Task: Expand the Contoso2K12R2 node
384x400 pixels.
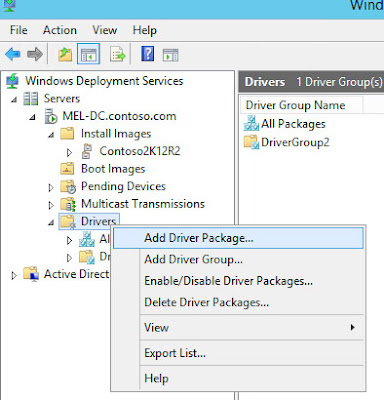Action: coord(69,152)
